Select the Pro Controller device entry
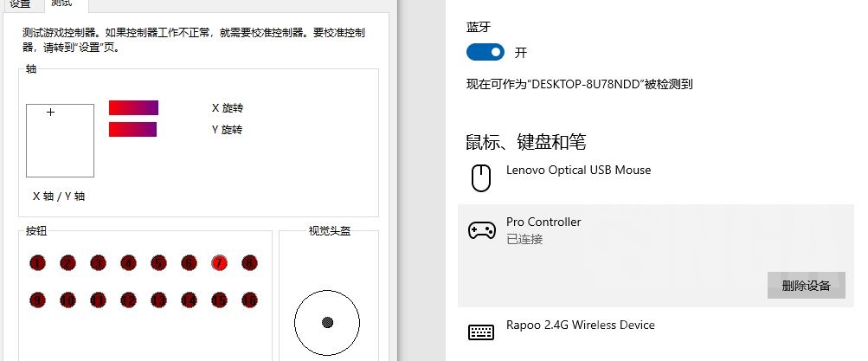The image size is (868, 361). (656, 255)
